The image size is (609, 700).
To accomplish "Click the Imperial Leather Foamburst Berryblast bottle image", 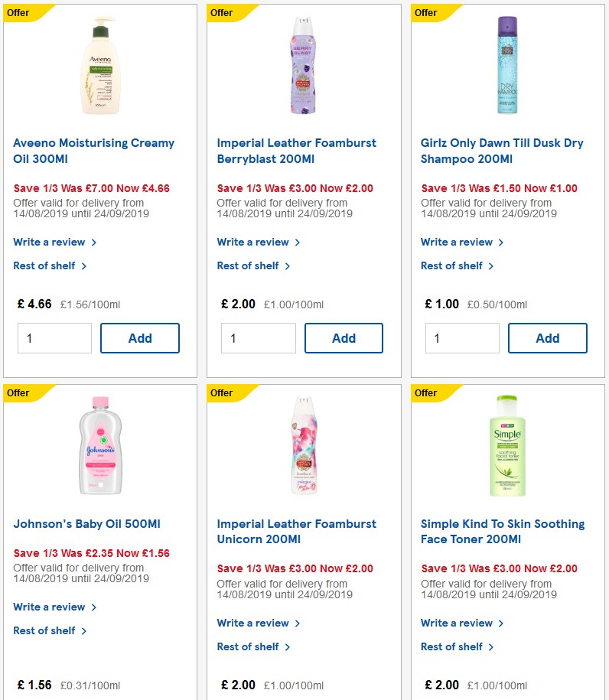I will (303, 65).
